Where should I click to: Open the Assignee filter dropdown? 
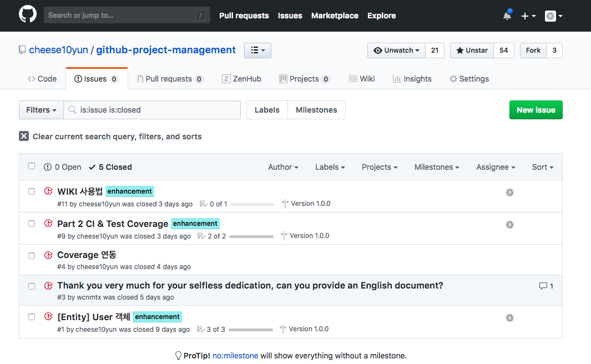pyautogui.click(x=496, y=167)
